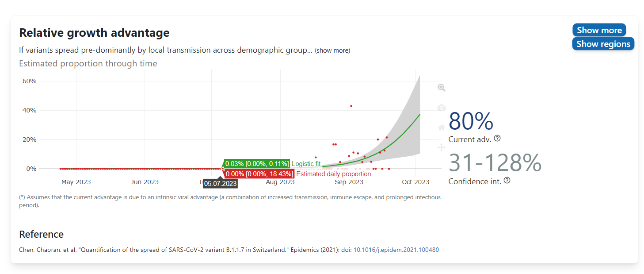Open the help icon beside Confidence int.
Viewport: 644px width, 274px height.
coord(507,181)
